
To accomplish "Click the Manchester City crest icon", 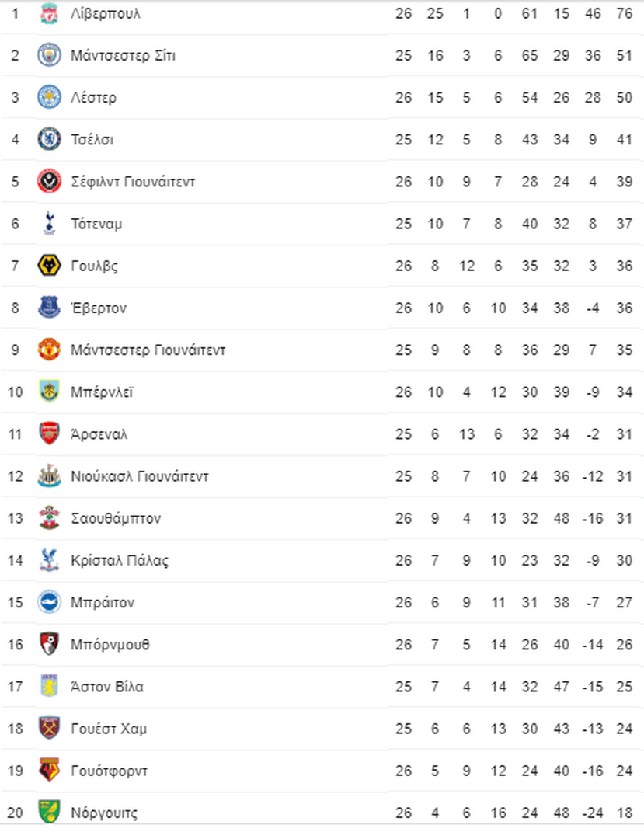I will (x=49, y=55).
